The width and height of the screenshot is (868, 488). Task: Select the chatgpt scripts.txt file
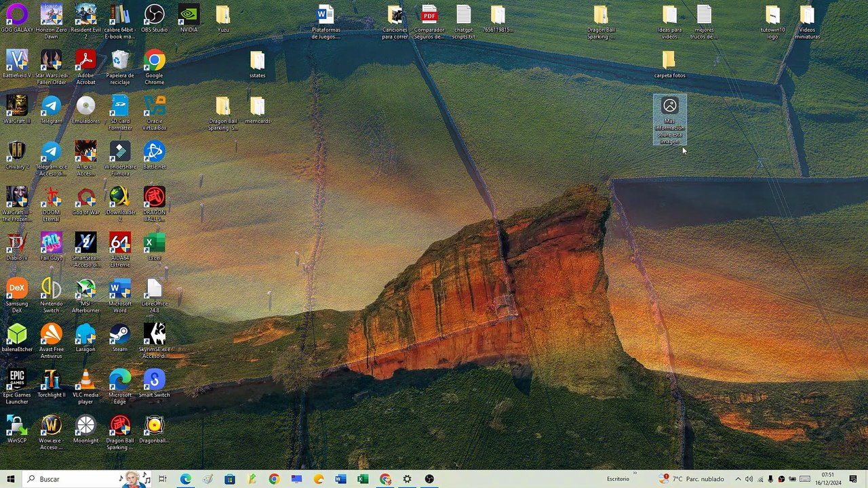464,22
